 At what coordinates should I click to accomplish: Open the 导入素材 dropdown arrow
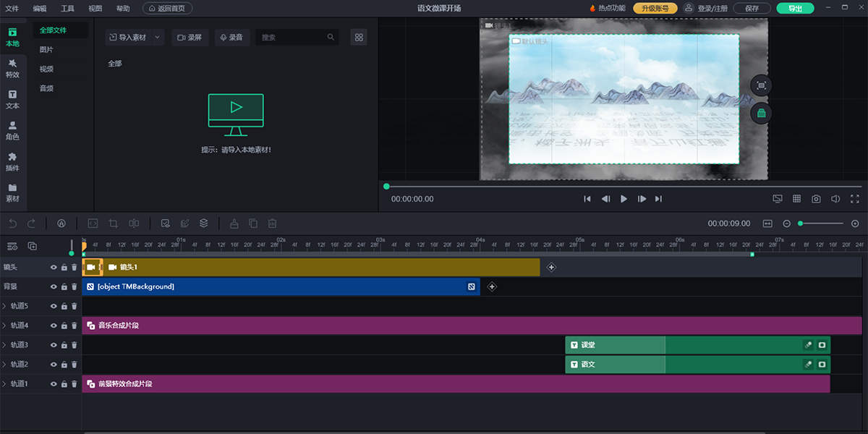point(158,37)
